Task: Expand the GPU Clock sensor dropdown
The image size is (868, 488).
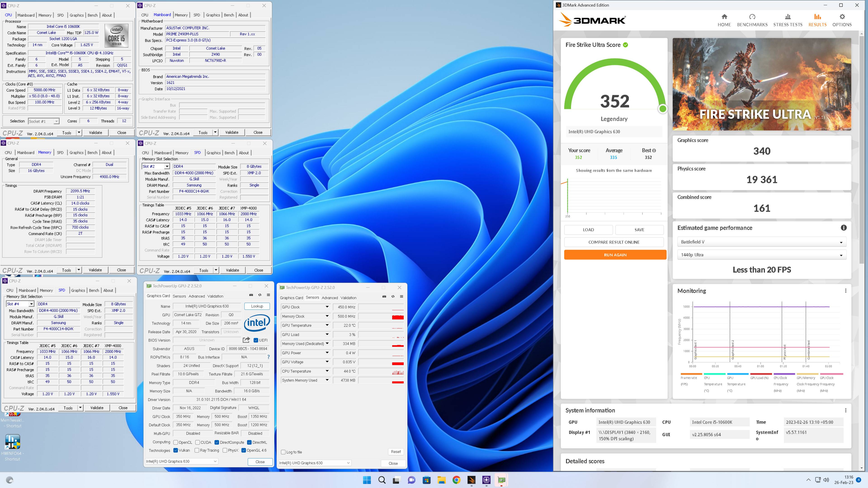Action: click(327, 307)
